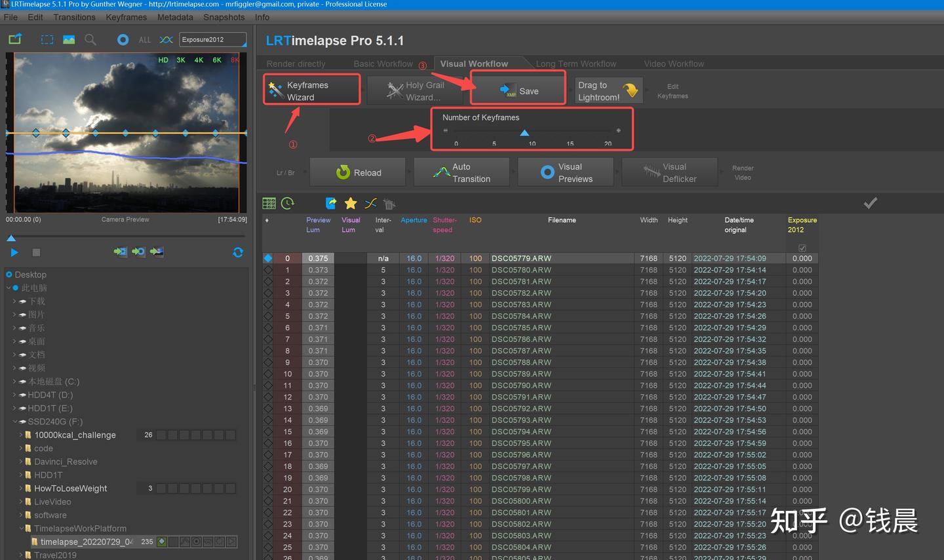Image resolution: width=944 pixels, height=560 pixels.
Task: Switch to the Basic Workflow tab
Action: tap(383, 64)
